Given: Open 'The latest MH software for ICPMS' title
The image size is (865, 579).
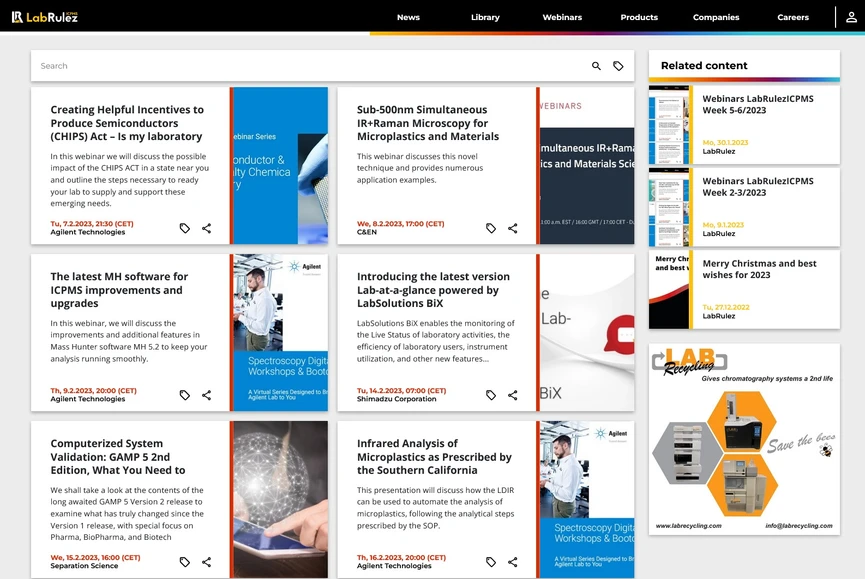Looking at the screenshot, I should click(x=119, y=290).
